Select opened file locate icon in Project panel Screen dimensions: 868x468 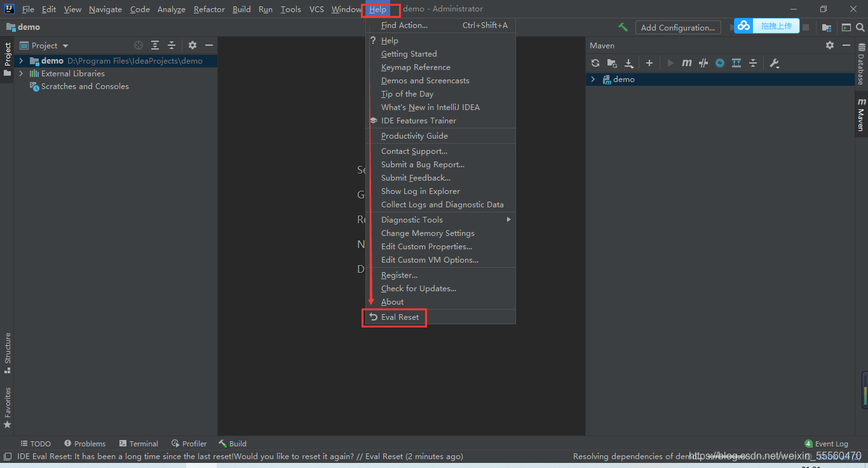(139, 45)
